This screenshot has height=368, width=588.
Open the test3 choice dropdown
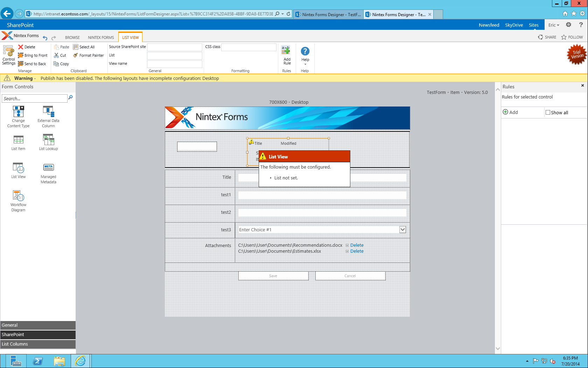tap(402, 230)
